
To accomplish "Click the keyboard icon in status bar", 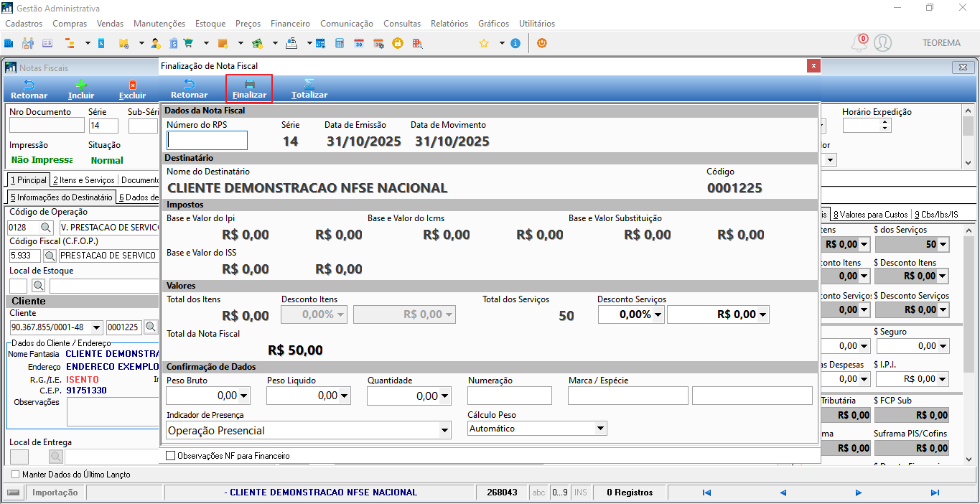I will [x=14, y=493].
